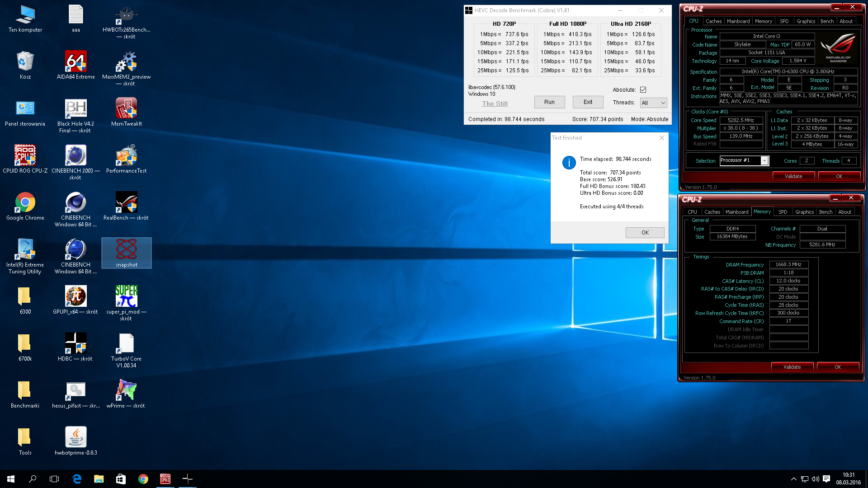Viewport: 868px width, 488px height.
Task: Open CINEBENCH 2003 shortcut icon
Action: (76, 163)
